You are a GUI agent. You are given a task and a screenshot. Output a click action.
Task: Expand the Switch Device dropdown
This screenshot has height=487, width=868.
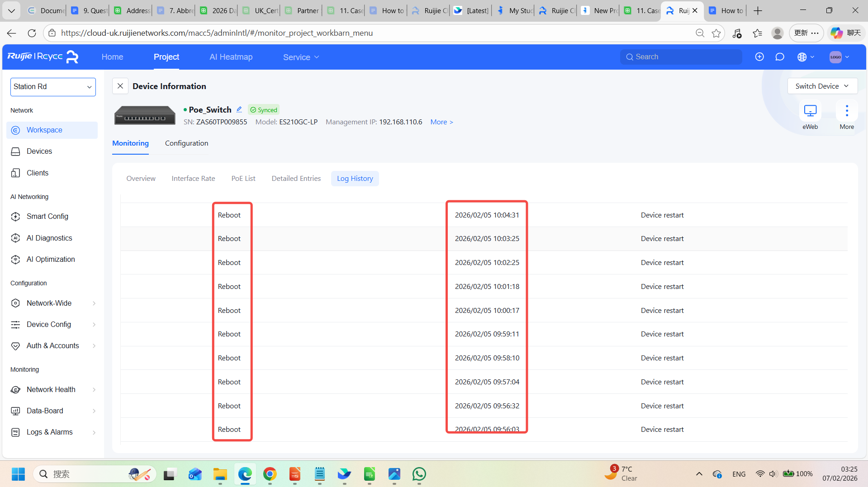822,86
